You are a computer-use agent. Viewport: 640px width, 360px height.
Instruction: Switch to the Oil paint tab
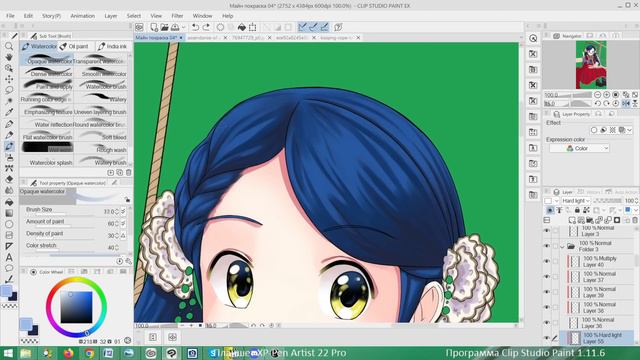[75, 47]
